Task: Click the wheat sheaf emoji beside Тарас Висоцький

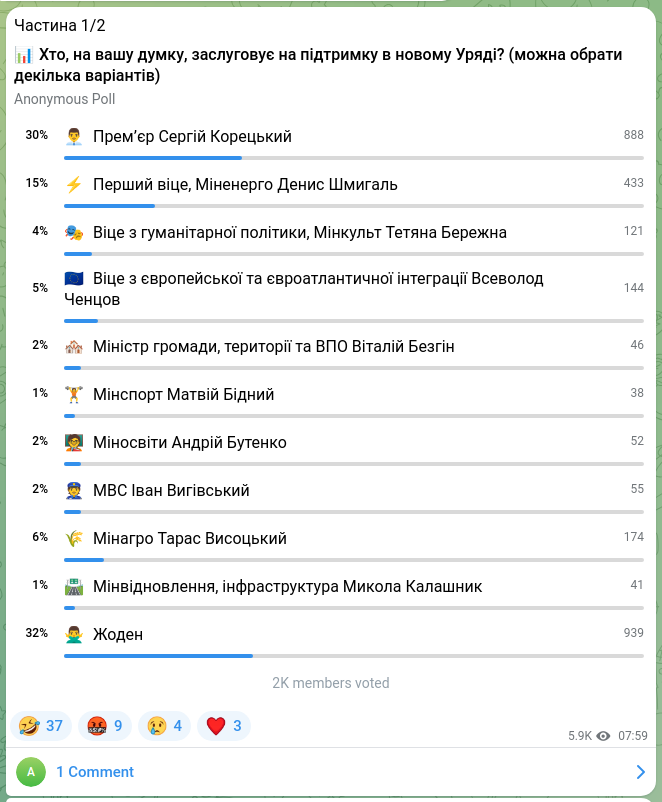Action: point(74,539)
